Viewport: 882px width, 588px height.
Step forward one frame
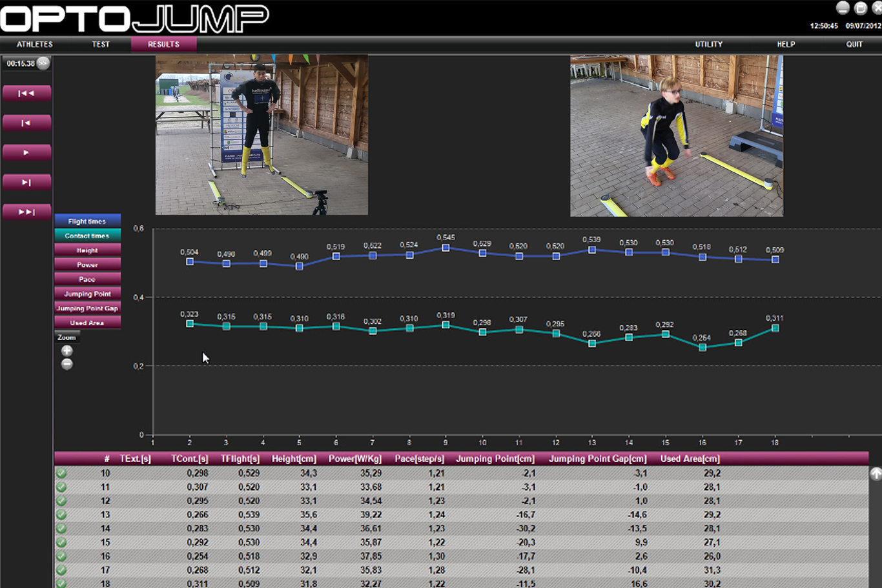26,183
